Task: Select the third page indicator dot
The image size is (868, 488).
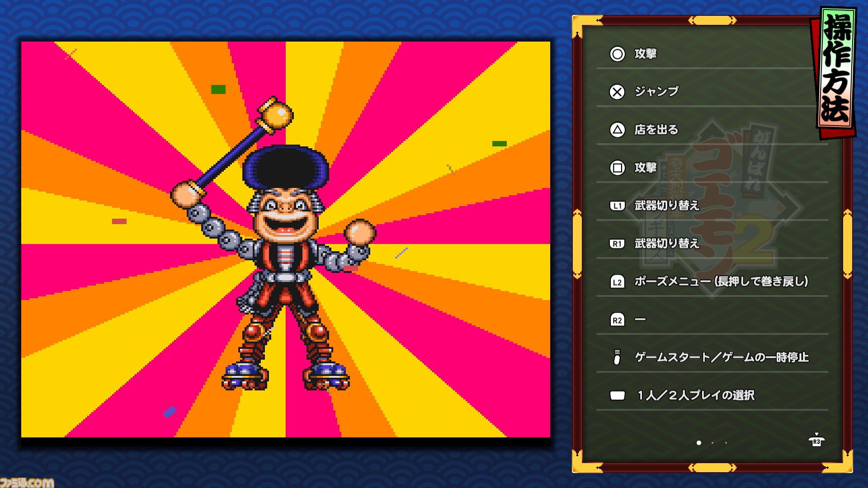Action: pos(726,443)
